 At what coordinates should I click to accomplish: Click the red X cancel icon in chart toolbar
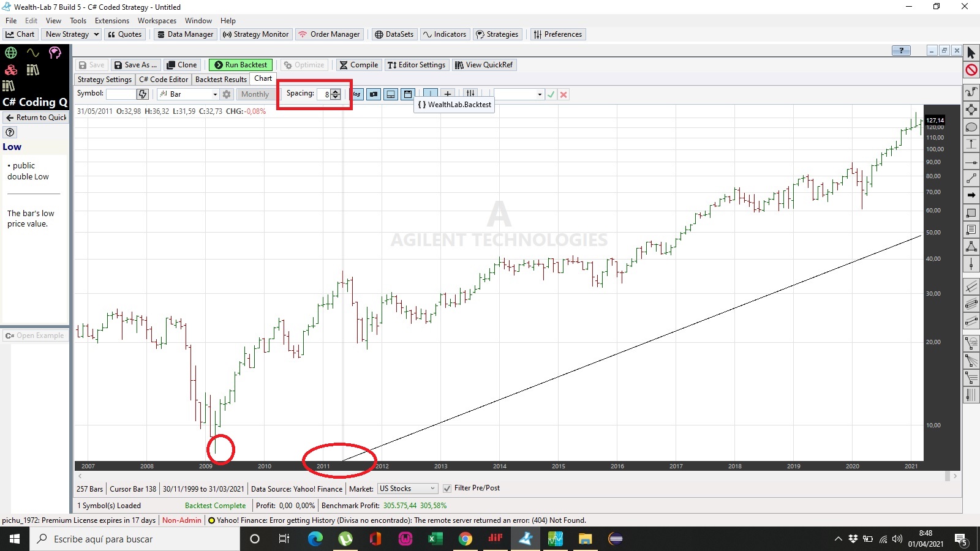click(x=563, y=94)
